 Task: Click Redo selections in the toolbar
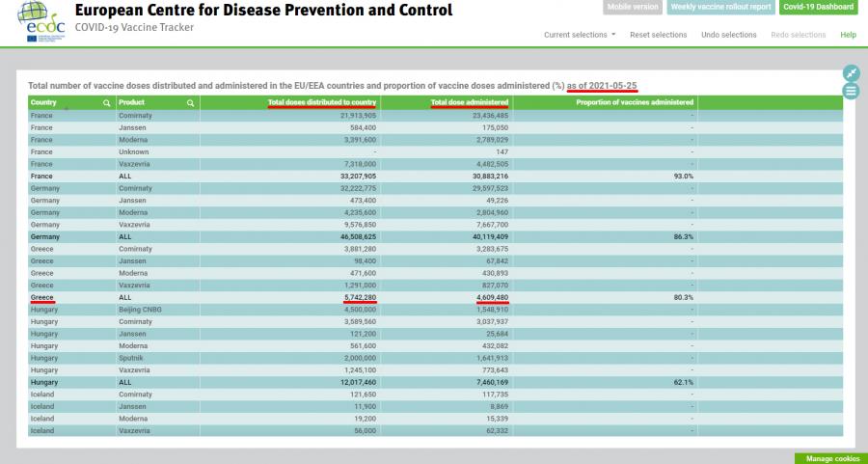pos(798,35)
